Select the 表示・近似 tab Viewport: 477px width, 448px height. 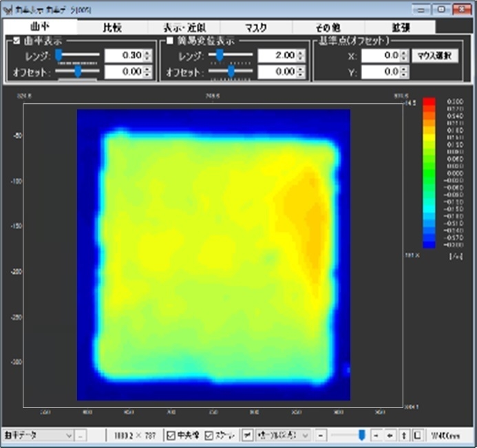coord(184,27)
